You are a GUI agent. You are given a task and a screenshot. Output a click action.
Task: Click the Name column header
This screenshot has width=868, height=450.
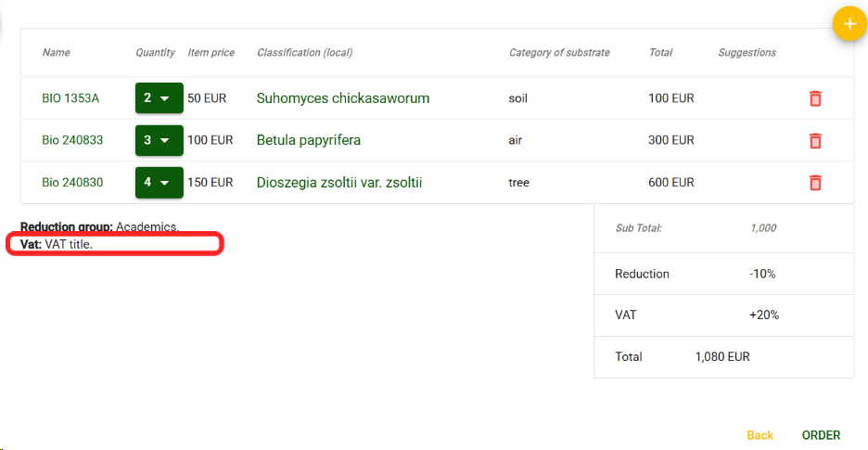56,53
